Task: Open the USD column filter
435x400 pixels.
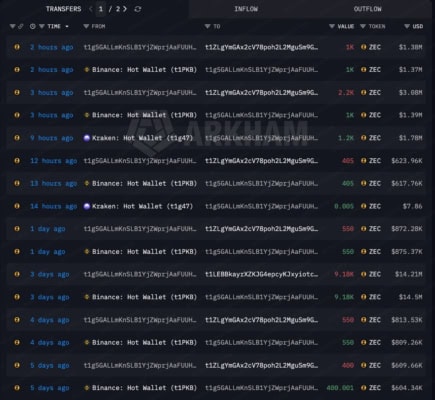Action: (x=407, y=26)
